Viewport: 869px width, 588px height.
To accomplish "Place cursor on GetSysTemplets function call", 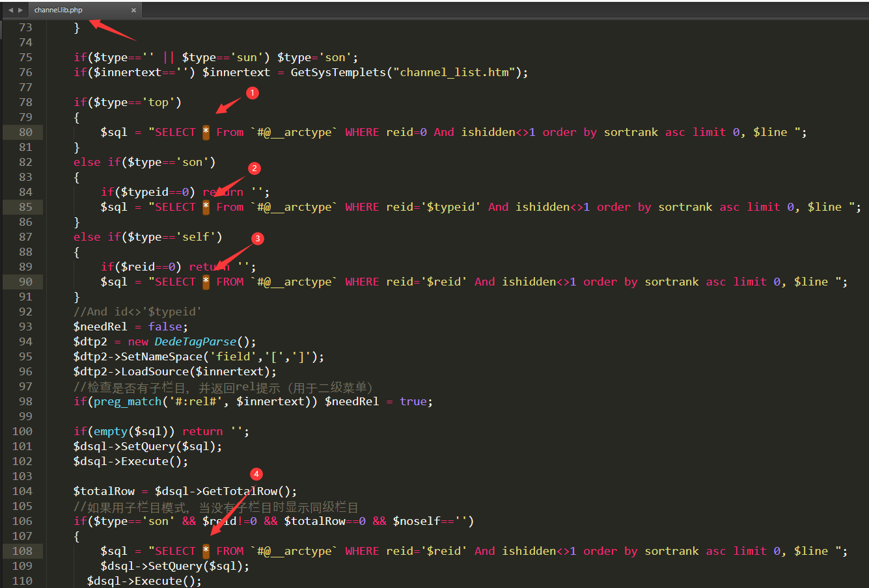I will click(x=338, y=72).
